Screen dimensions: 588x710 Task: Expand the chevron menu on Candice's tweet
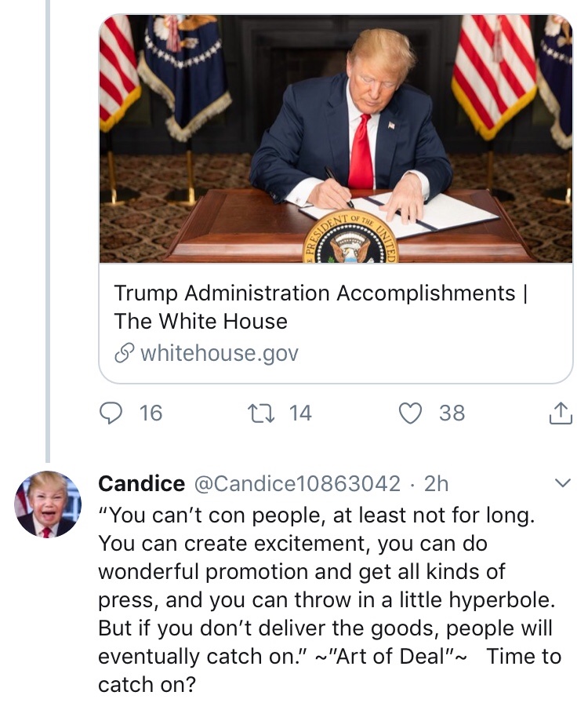tap(561, 483)
